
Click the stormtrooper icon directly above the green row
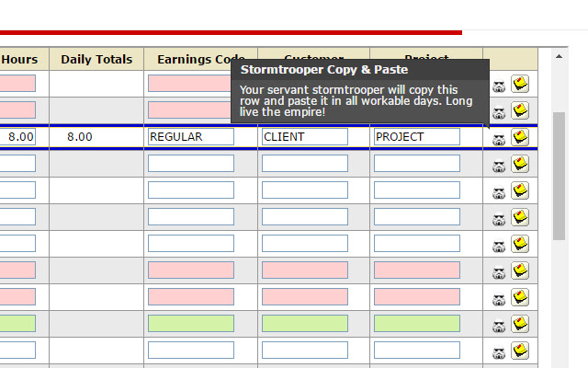[499, 299]
